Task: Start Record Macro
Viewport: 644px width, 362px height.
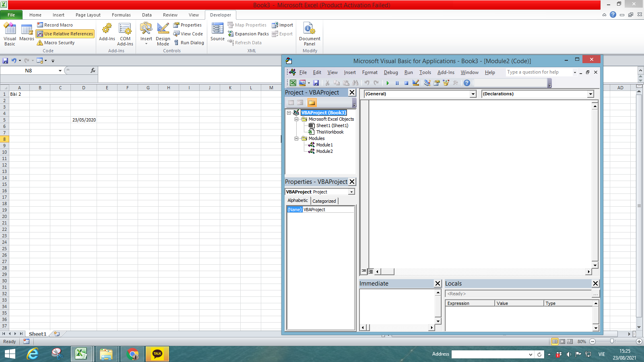Action: [55, 25]
